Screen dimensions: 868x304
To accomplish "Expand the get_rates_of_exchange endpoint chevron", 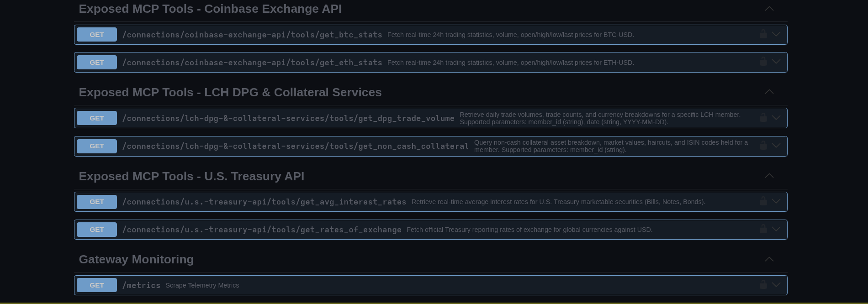I will click(776, 229).
